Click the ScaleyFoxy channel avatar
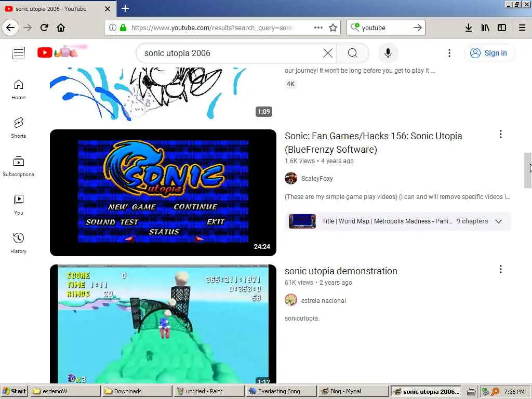 (291, 178)
